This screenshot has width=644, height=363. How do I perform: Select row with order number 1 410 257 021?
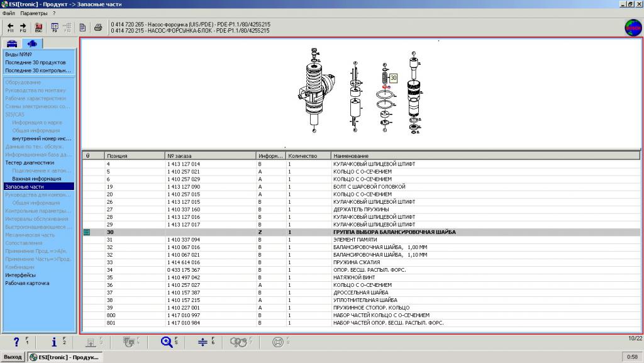click(x=361, y=172)
